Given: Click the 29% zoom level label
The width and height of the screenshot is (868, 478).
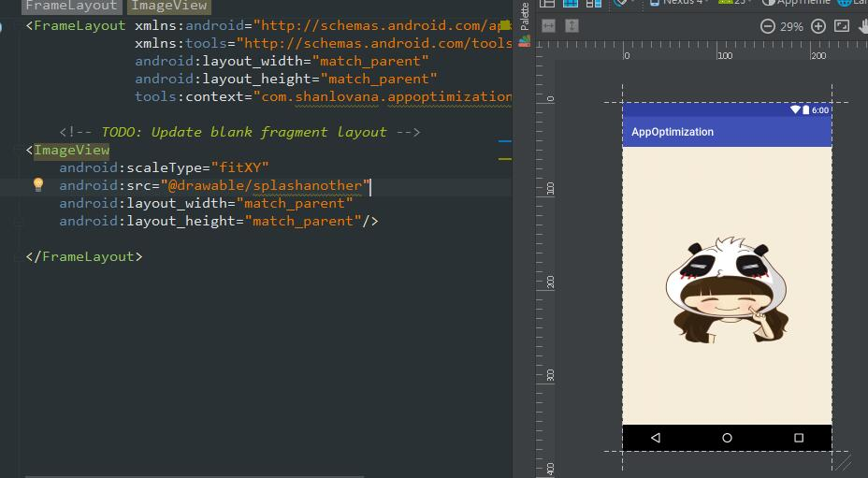Looking at the screenshot, I should point(791,26).
